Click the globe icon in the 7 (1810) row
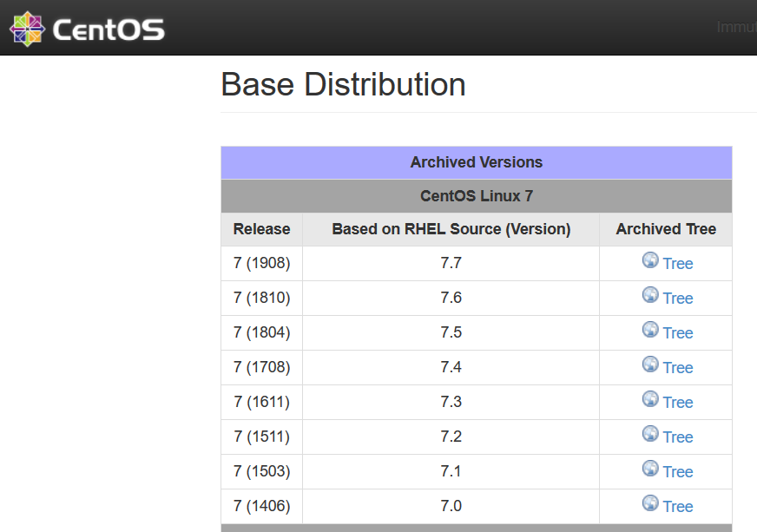The height and width of the screenshot is (532, 757). click(x=650, y=294)
